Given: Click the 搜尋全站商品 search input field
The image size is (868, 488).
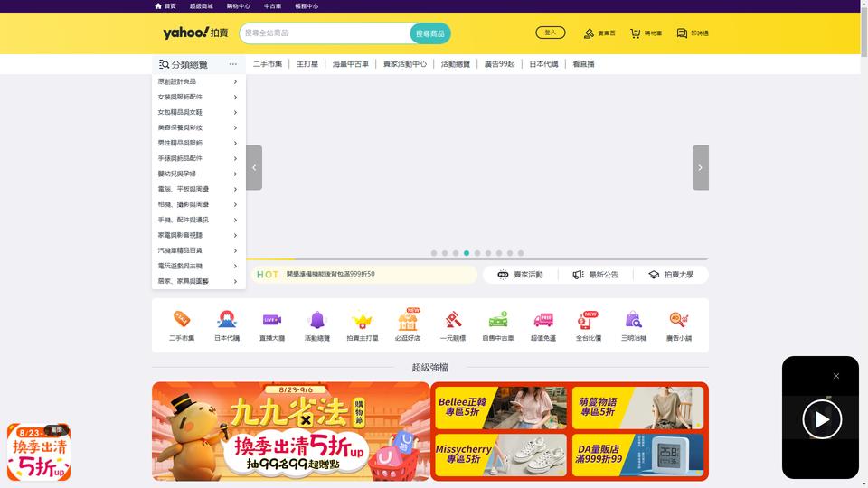Looking at the screenshot, I should point(325,33).
